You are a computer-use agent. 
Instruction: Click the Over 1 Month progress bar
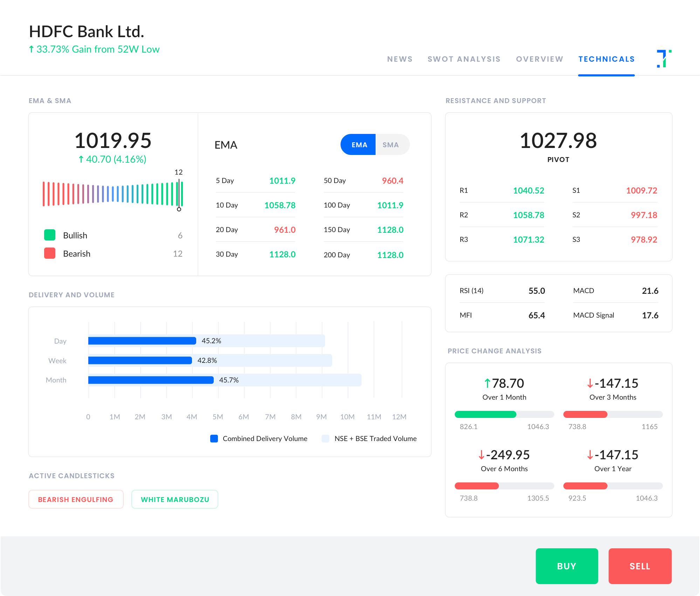click(x=504, y=414)
